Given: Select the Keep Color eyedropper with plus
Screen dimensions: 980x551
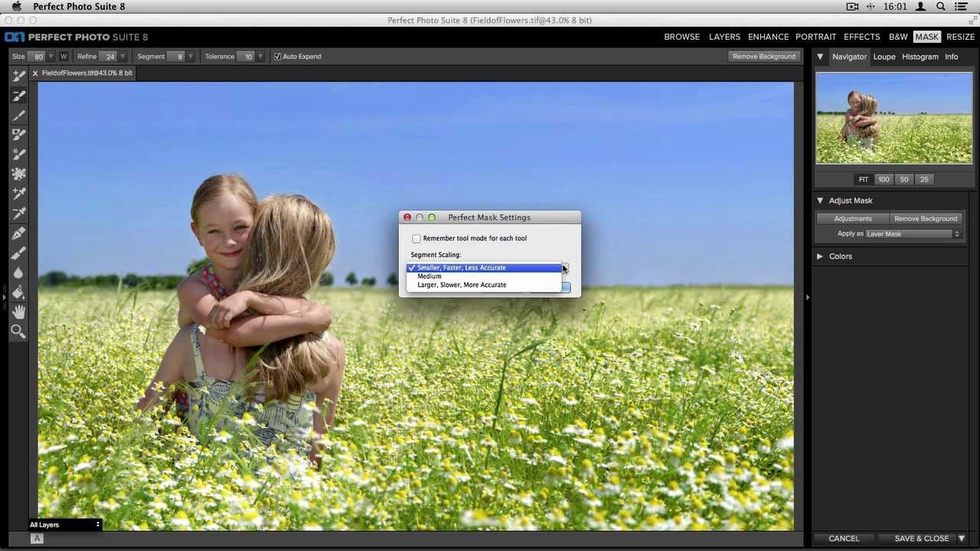Looking at the screenshot, I should pos(19,194).
